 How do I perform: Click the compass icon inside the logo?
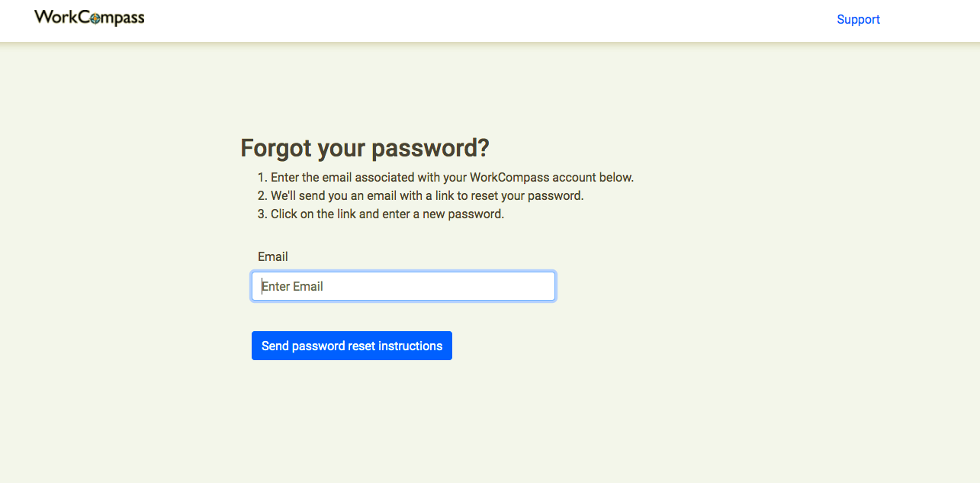95,19
